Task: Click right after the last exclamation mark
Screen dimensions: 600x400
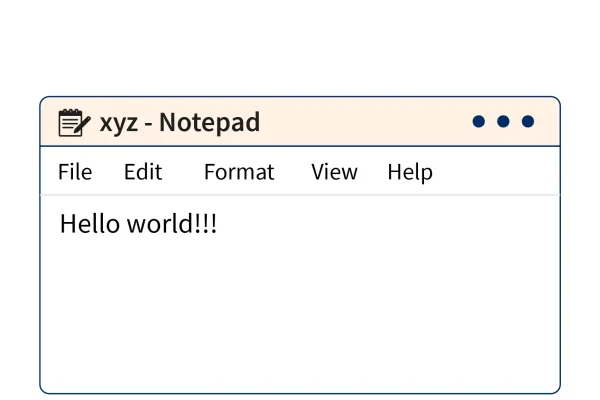Action: pyautogui.click(x=218, y=224)
